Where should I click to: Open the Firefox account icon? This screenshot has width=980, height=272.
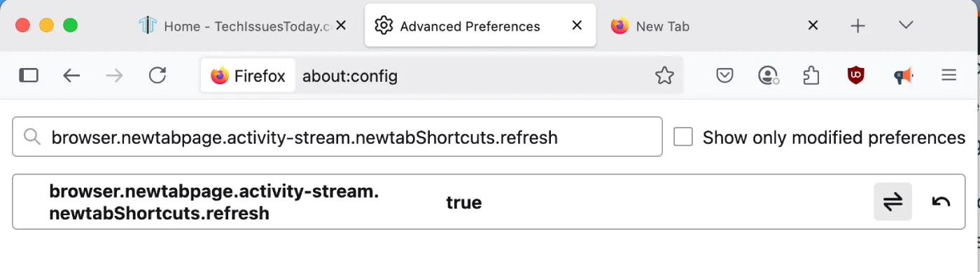click(768, 76)
